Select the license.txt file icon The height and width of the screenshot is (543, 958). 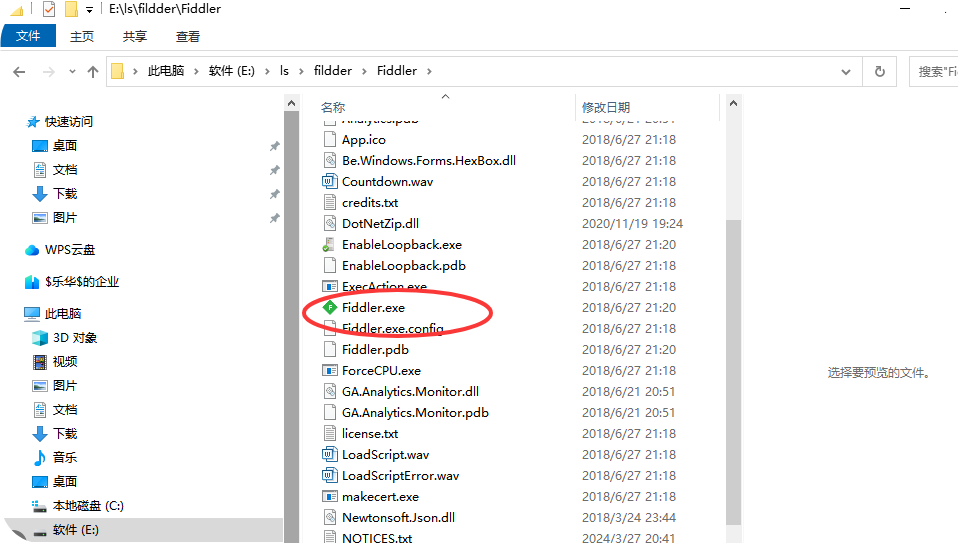point(330,434)
